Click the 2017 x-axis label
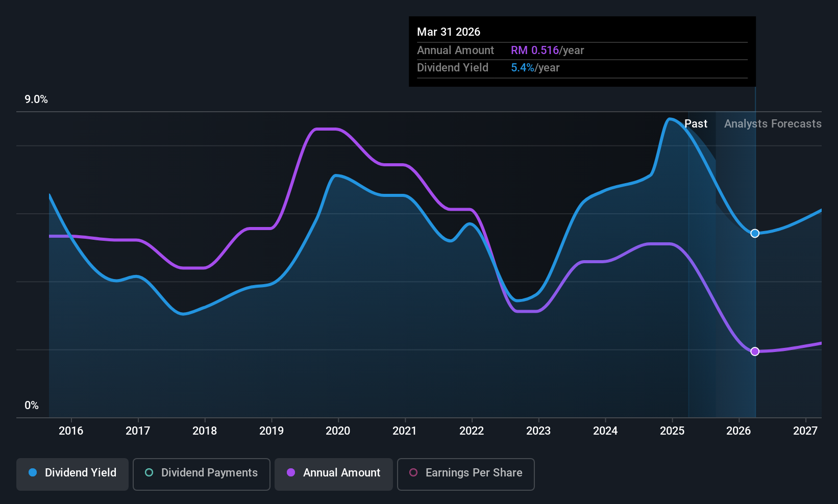Screen dimensions: 838x504 (138, 431)
